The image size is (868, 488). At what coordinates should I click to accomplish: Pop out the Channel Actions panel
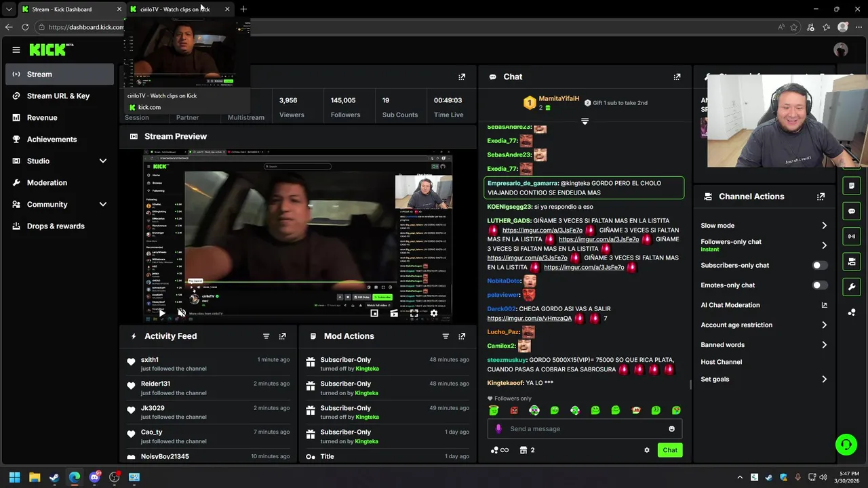821,197
